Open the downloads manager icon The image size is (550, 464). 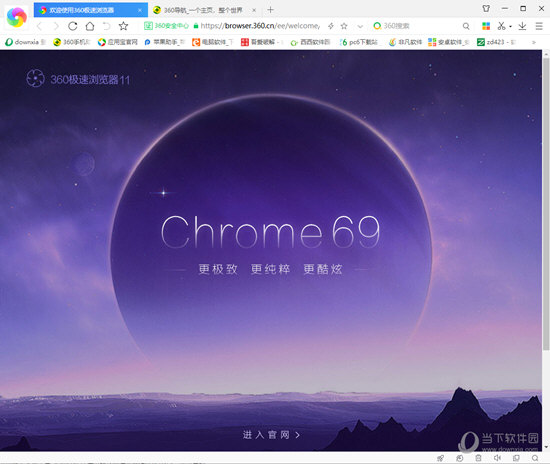pyautogui.click(x=522, y=26)
